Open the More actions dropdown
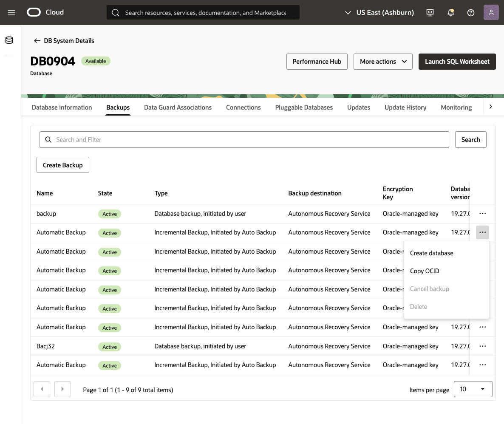The width and height of the screenshot is (504, 424). pos(382,62)
